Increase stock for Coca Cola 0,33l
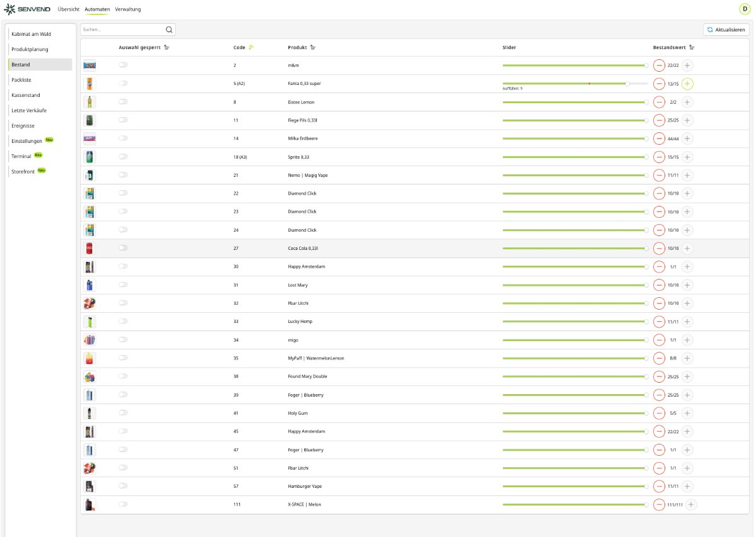 pos(687,248)
